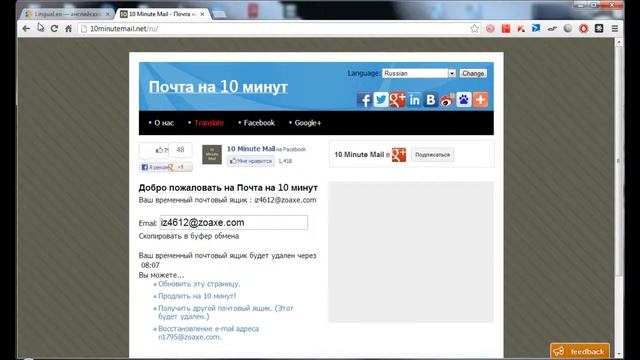Share on Facebook icon in header
The image size is (640, 360).
(364, 100)
